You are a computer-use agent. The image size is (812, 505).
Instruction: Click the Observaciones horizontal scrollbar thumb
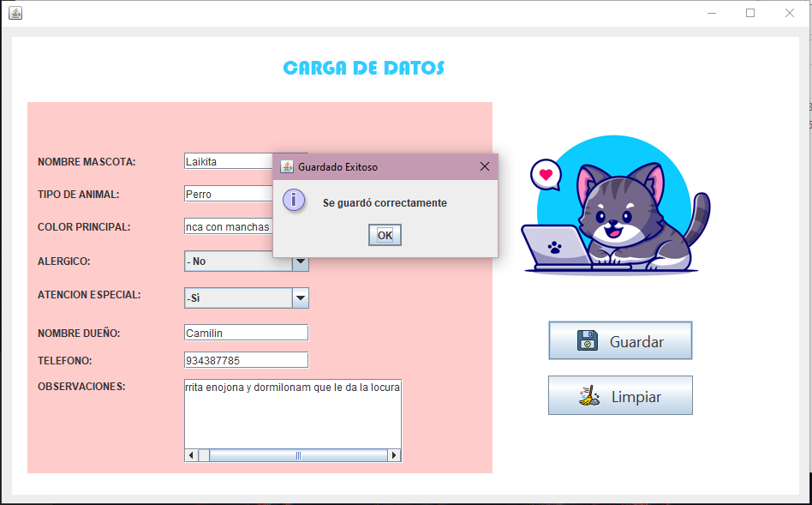tap(298, 455)
